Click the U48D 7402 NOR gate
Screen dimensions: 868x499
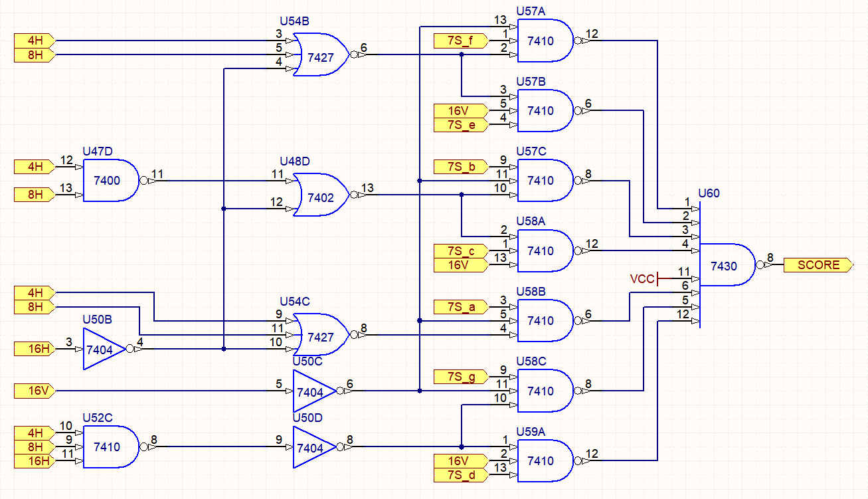[321, 195]
